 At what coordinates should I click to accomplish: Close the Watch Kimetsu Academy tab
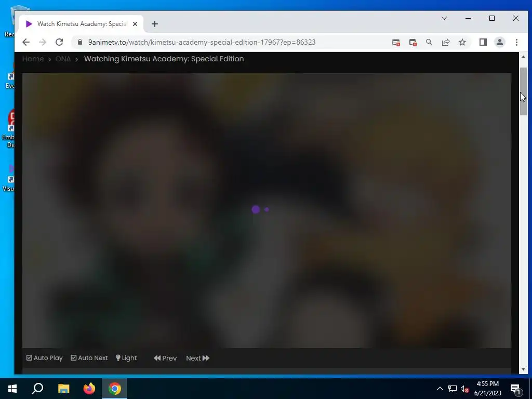[x=135, y=24]
